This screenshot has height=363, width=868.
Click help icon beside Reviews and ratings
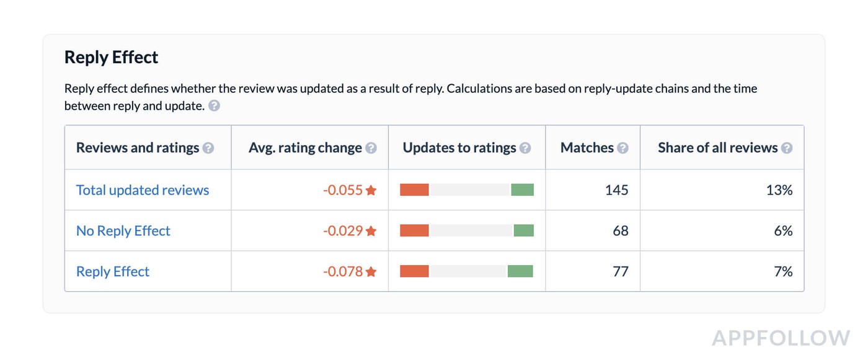click(208, 148)
